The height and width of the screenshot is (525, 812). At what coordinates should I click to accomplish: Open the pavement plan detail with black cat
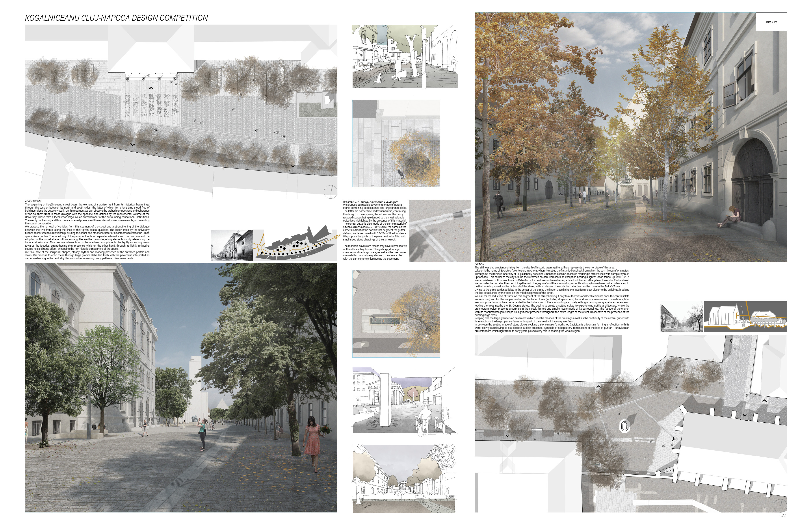pyautogui.click(x=396, y=143)
